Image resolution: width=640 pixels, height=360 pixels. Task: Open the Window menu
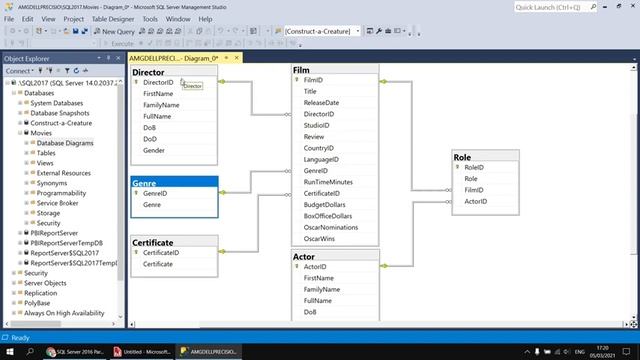(x=178, y=19)
